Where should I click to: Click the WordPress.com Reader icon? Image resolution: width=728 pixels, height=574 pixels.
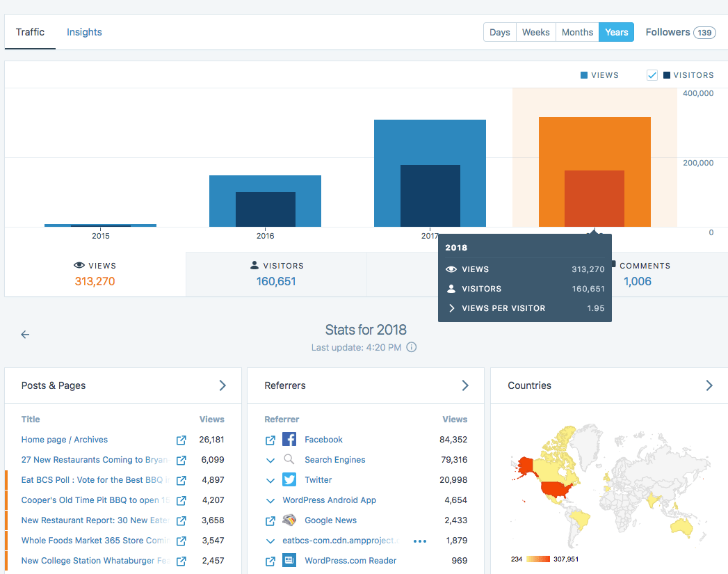point(289,561)
